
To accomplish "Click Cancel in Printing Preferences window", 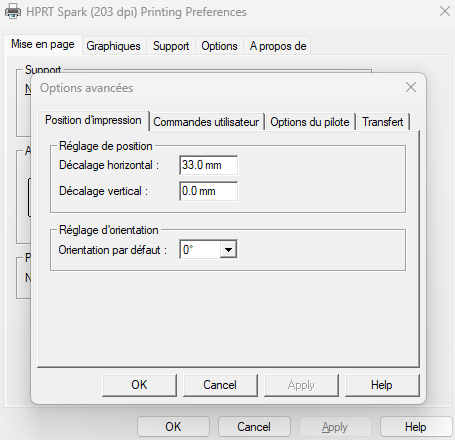I will click(x=254, y=427).
